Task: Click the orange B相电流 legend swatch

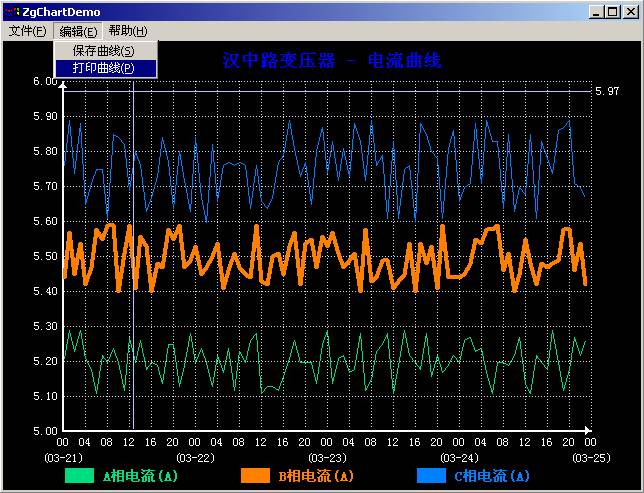Action: [x=255, y=476]
